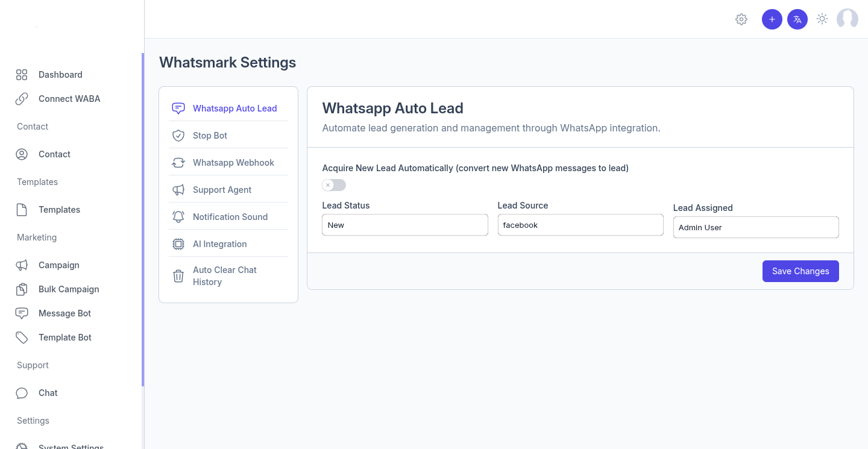Click the Template Bot tag icon
Viewport: 868px width, 449px height.
click(x=22, y=338)
